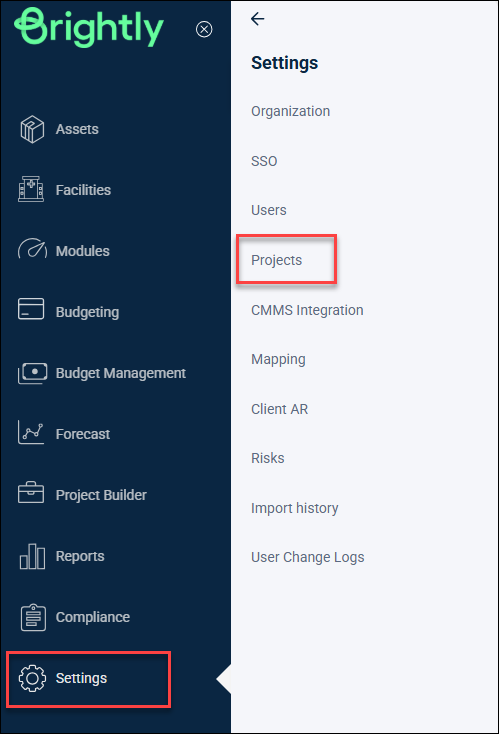This screenshot has width=499, height=734.
Task: Click the Budgeting card icon
Action: tap(31, 309)
